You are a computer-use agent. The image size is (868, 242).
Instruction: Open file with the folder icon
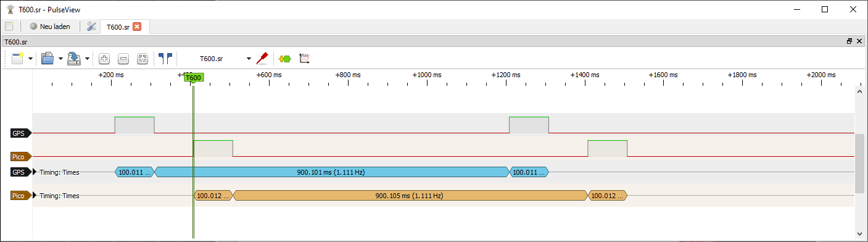[48, 59]
